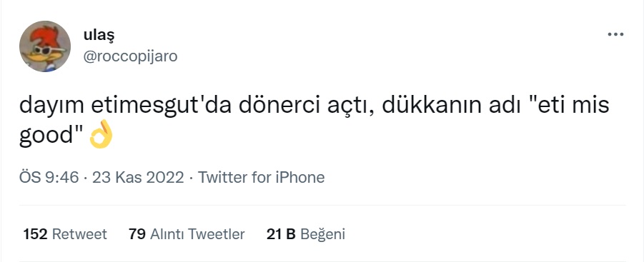Open the profile via display name ulaş
Image resolution: width=644 pixels, height=262 pixels.
tap(99, 35)
